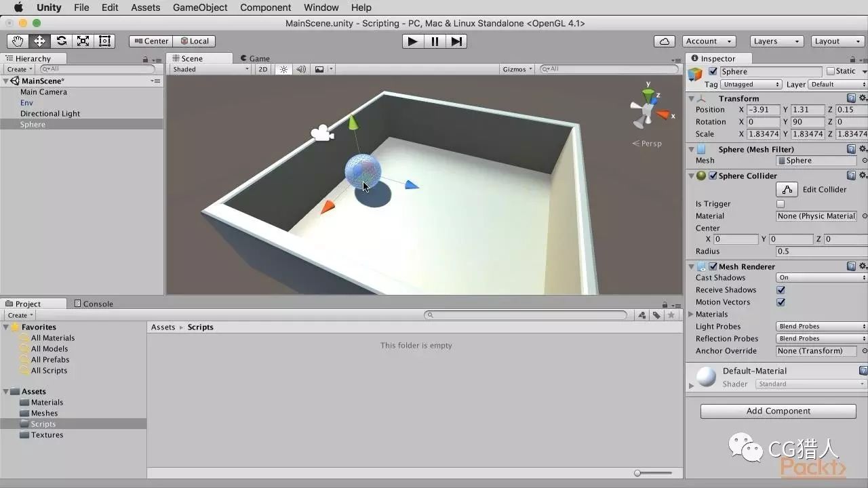Expand the Materials property
The width and height of the screenshot is (868, 488).
tap(691, 314)
